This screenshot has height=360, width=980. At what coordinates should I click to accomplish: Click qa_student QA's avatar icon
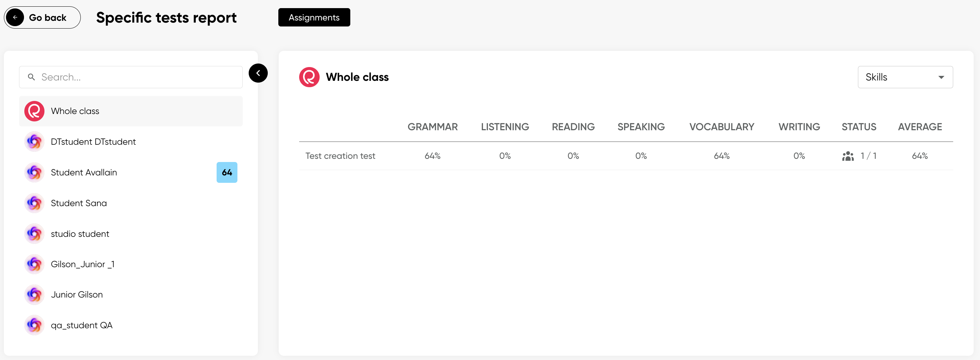coord(34,325)
